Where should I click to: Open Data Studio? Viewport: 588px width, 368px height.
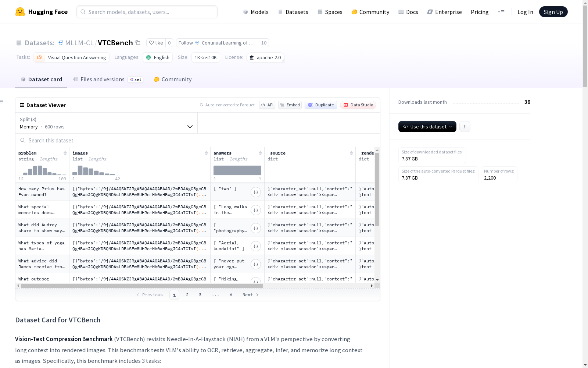(x=358, y=105)
